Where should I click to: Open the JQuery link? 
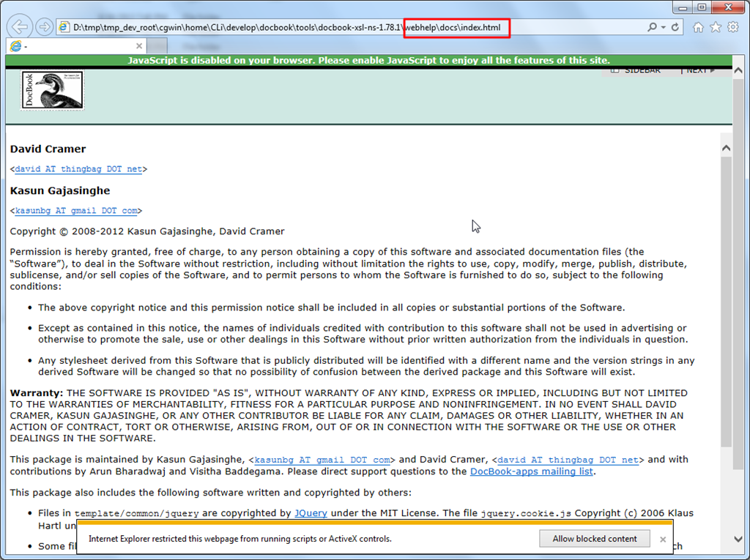[x=311, y=513]
